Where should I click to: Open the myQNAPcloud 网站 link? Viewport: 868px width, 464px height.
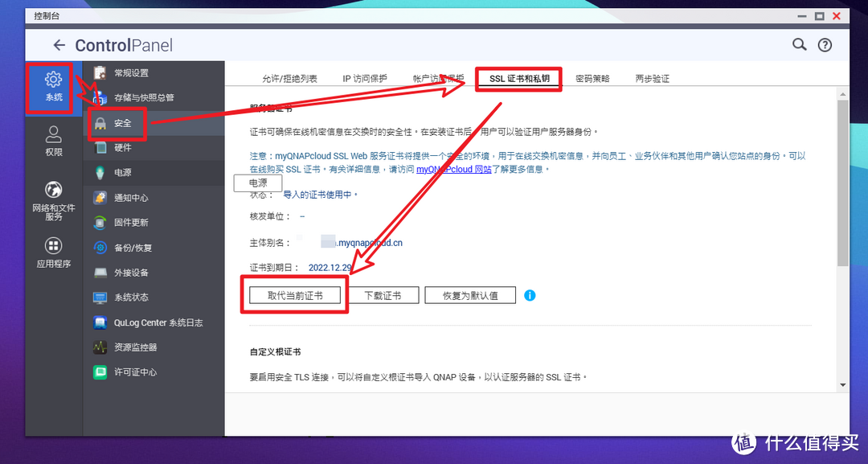[453, 170]
